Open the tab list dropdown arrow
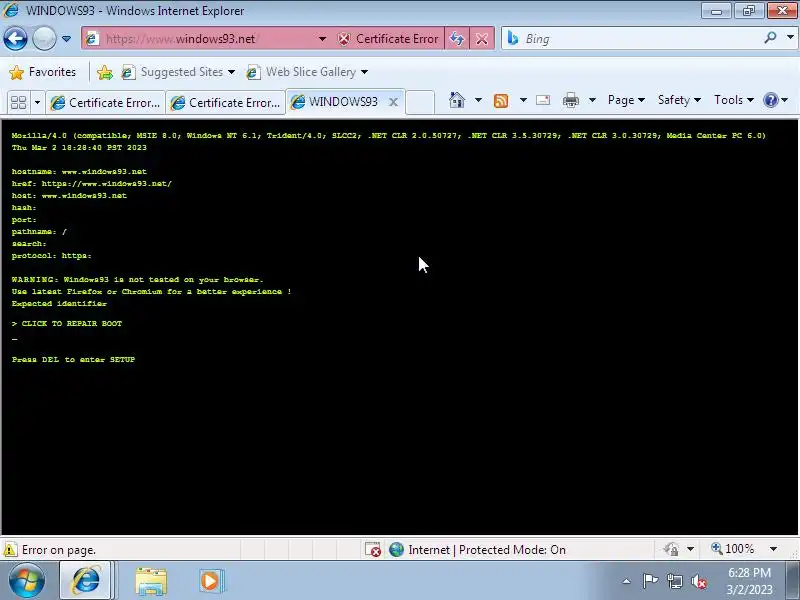Screen dimensions: 800x600 coord(37,102)
